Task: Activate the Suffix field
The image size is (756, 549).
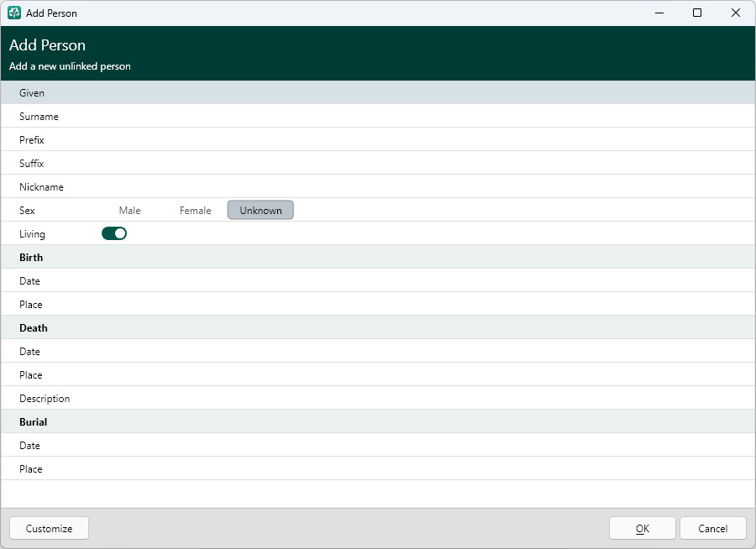Action: click(x=378, y=164)
